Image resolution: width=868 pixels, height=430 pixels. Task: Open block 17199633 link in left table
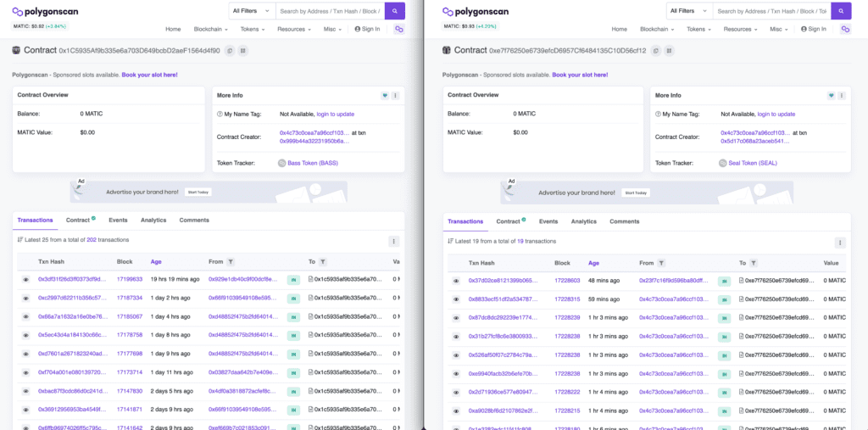point(130,280)
